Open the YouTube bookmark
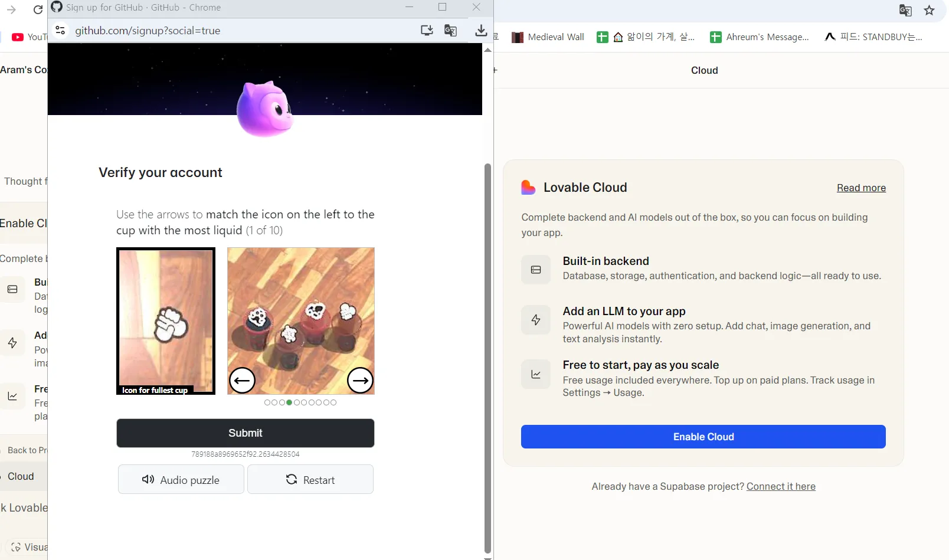949x560 pixels. [x=29, y=37]
